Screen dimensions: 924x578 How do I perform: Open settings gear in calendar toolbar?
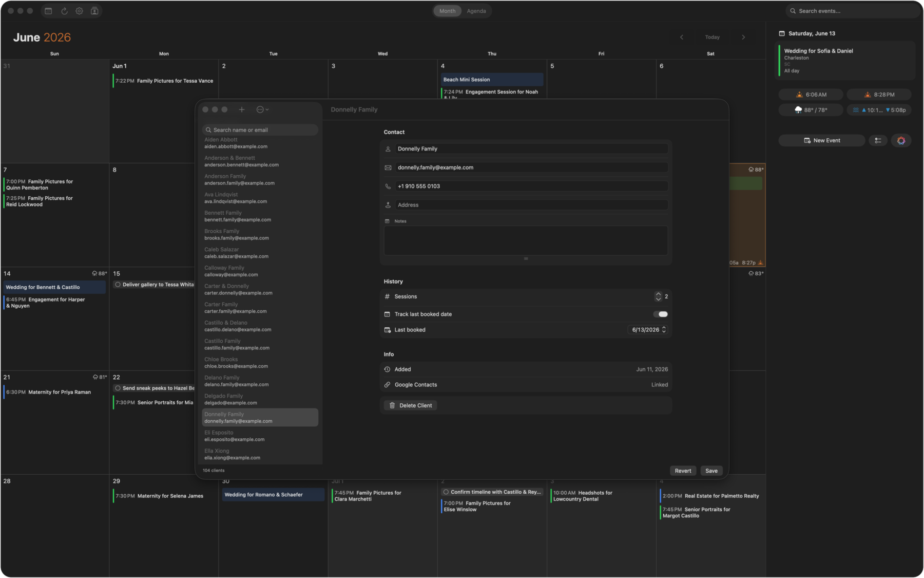[80, 11]
